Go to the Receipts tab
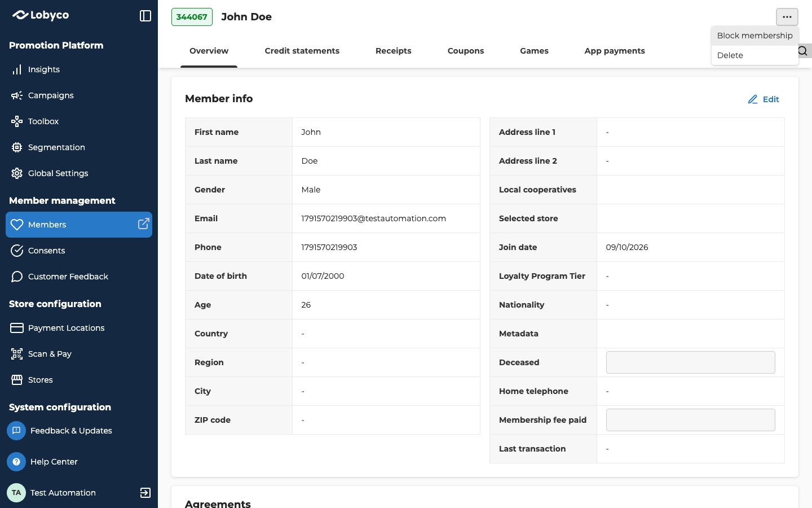 (394, 51)
